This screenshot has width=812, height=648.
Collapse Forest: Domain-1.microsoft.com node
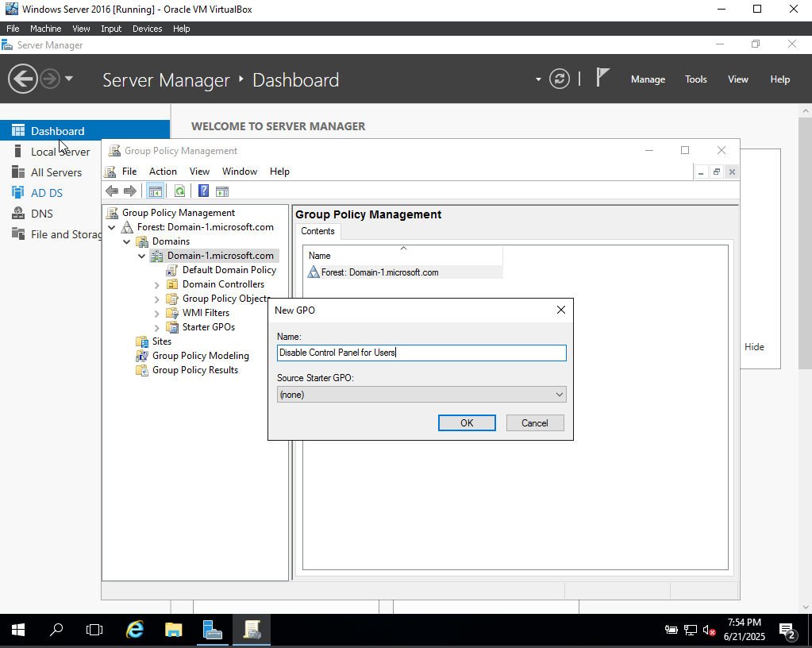coord(111,227)
